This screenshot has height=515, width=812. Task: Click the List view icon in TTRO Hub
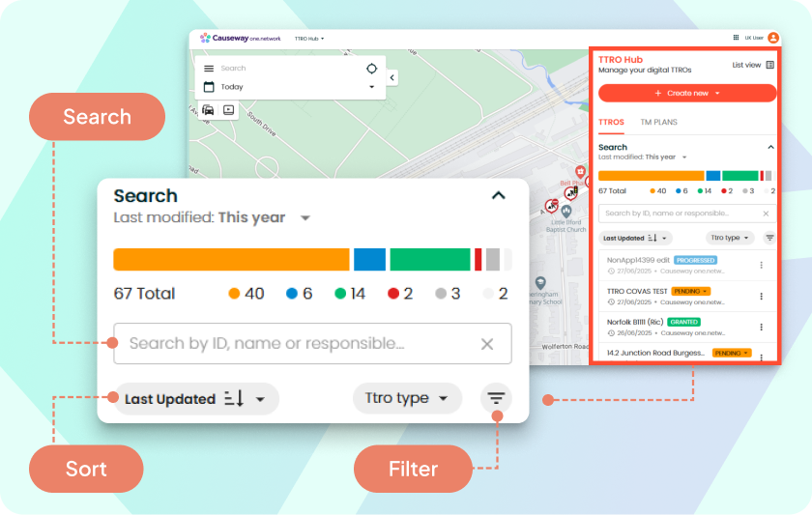[770, 65]
